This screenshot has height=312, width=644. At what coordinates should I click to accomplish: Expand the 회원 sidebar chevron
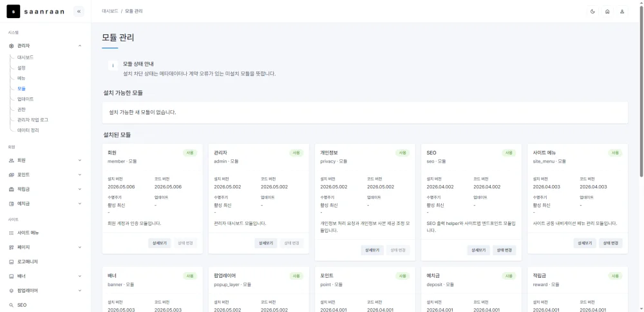(80, 161)
